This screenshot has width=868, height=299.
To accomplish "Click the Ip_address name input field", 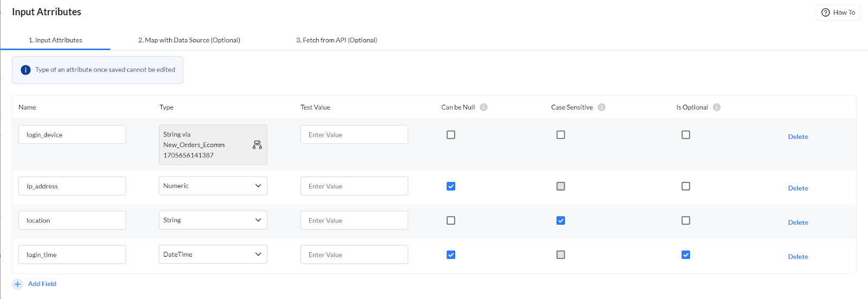I will coord(72,186).
